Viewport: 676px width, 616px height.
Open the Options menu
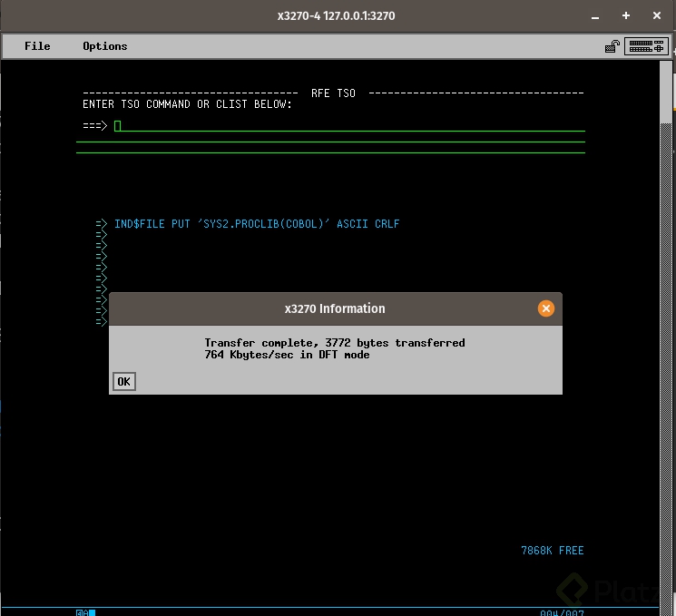104,46
